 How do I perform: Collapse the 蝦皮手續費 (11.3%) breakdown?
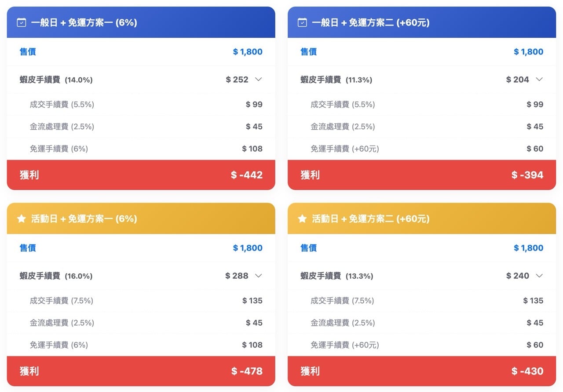click(x=540, y=80)
